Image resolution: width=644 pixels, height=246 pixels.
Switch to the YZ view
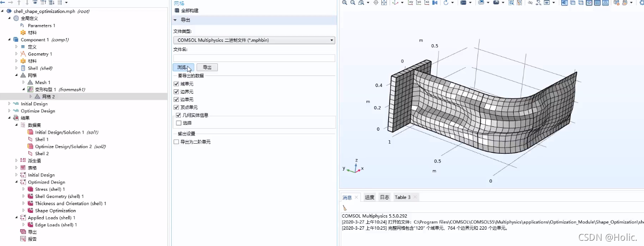419,2
